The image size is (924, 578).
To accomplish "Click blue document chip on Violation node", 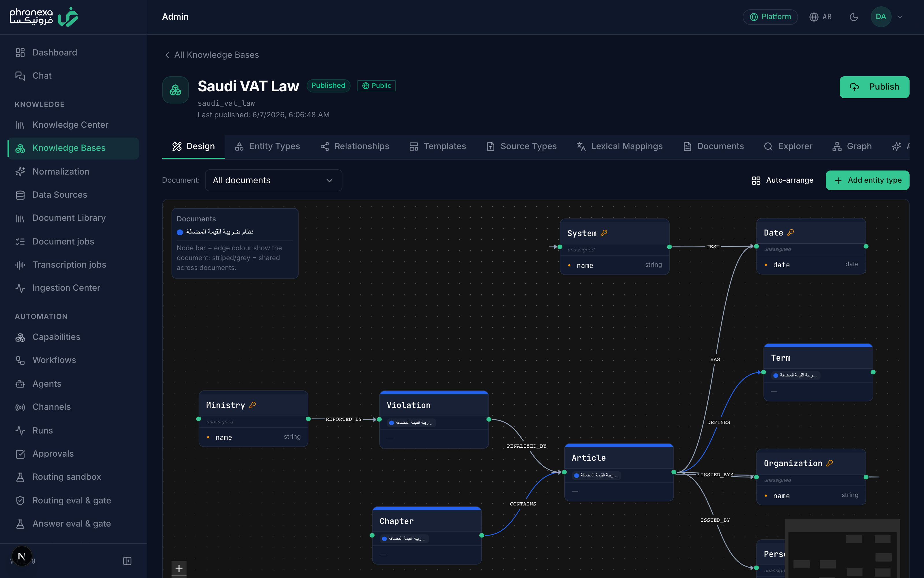I will point(411,423).
